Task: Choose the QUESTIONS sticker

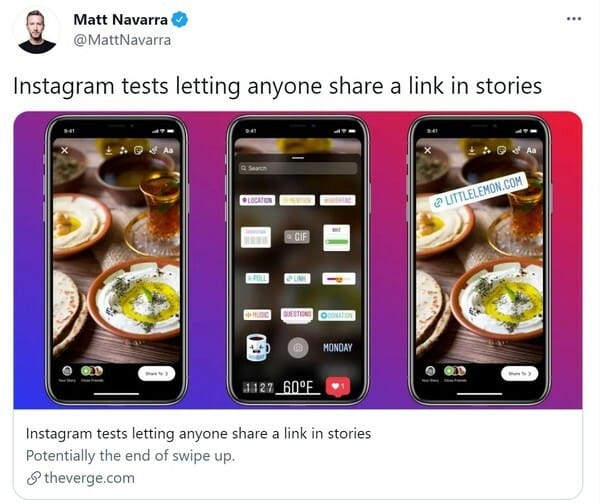Action: click(x=297, y=315)
